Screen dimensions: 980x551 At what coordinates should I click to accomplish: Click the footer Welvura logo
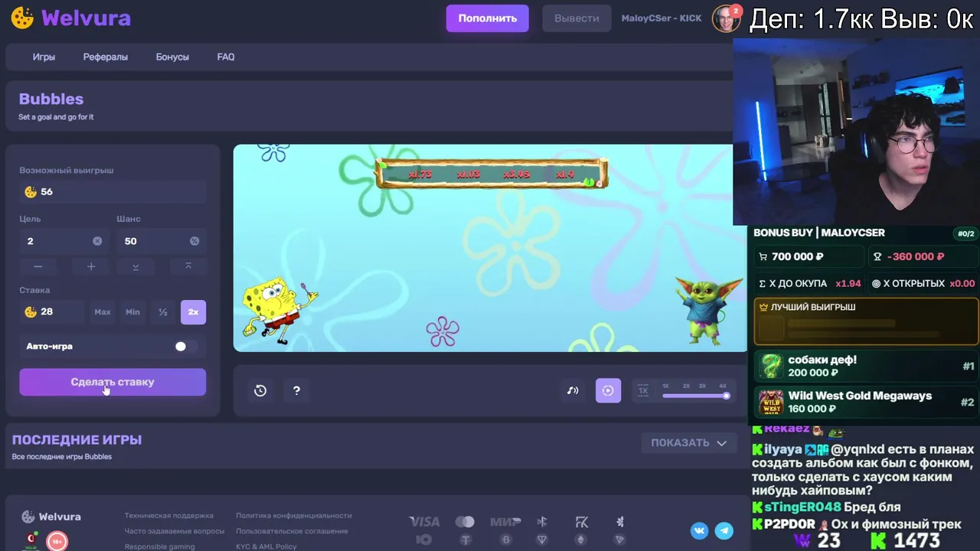click(x=51, y=517)
